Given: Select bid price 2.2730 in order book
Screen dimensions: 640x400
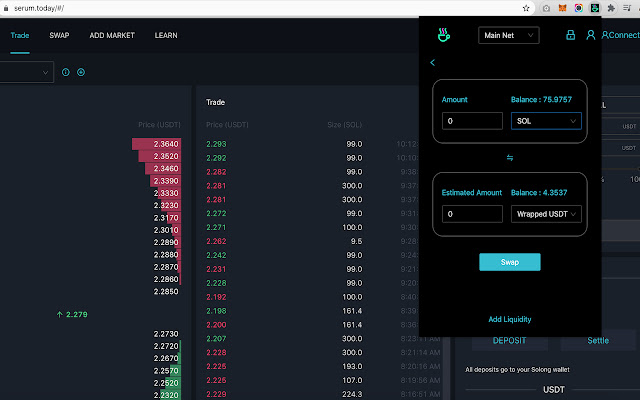Looking at the screenshot, I should click(x=166, y=334).
